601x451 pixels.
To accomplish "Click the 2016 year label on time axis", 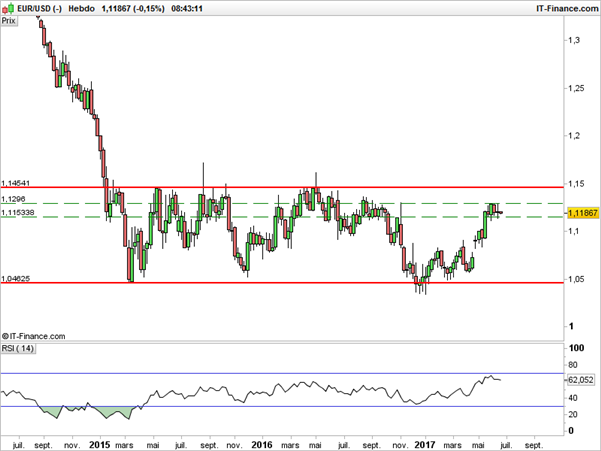I will 262,445.
